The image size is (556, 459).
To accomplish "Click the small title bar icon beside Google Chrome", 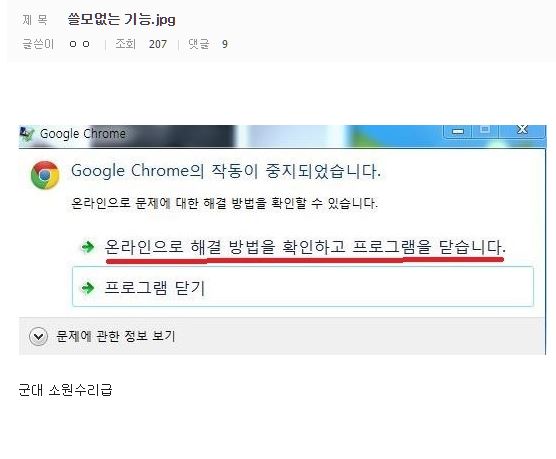I will [27, 134].
